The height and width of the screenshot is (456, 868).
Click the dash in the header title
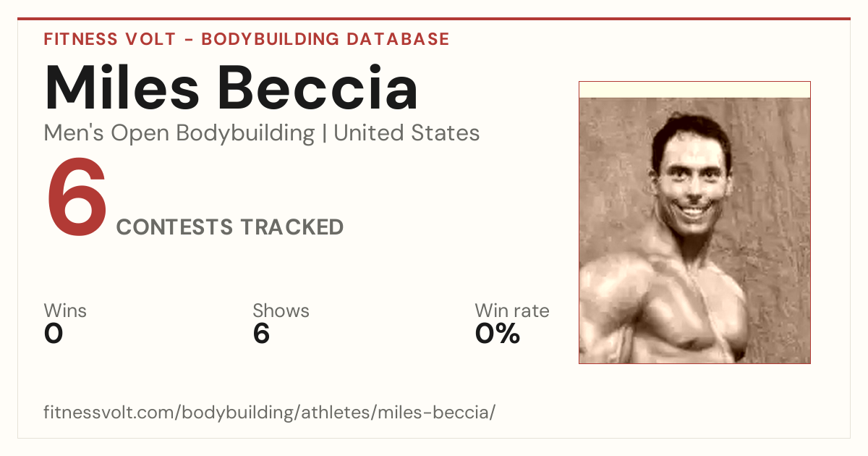(x=188, y=40)
